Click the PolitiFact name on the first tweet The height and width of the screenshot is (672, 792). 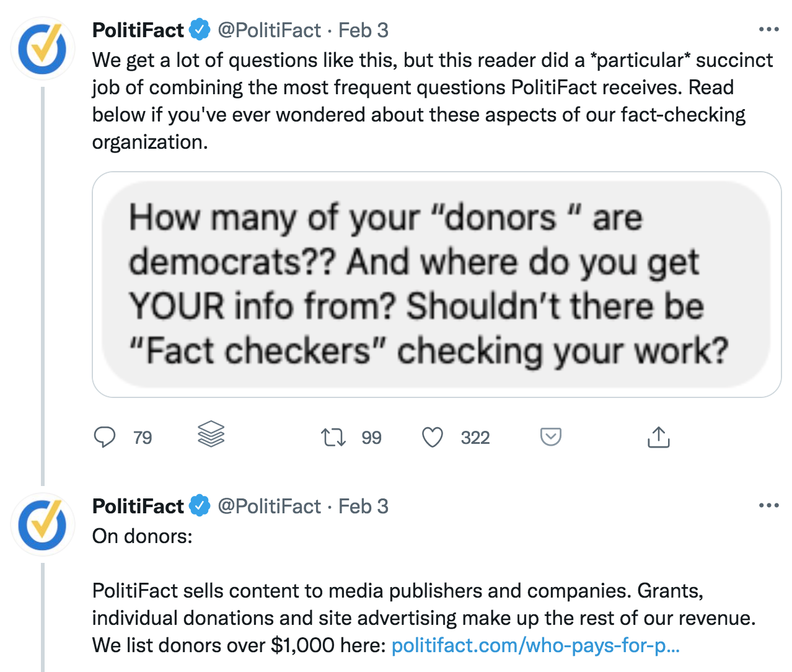pyautogui.click(x=138, y=30)
